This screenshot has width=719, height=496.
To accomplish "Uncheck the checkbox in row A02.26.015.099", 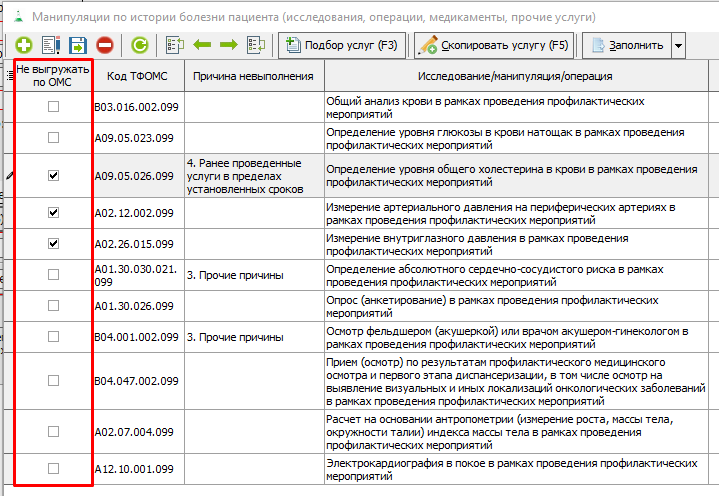I will tap(54, 244).
